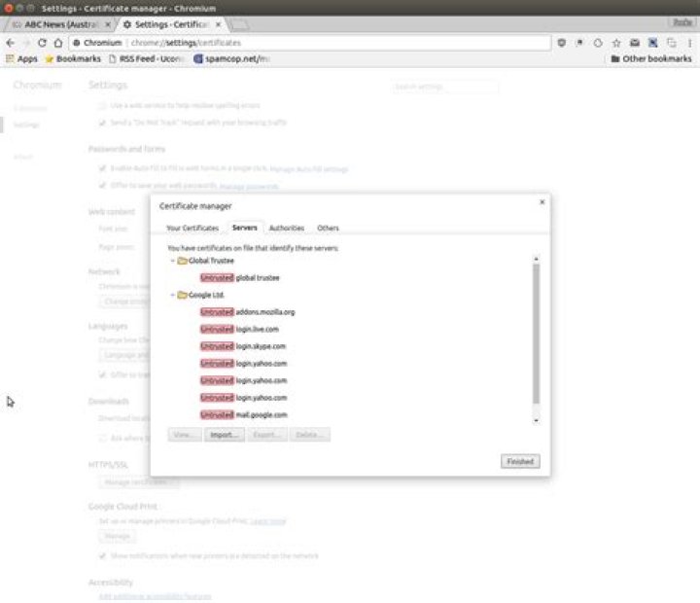The width and height of the screenshot is (700, 603).
Task: Open the RSS Feed bookmark
Action: (147, 59)
